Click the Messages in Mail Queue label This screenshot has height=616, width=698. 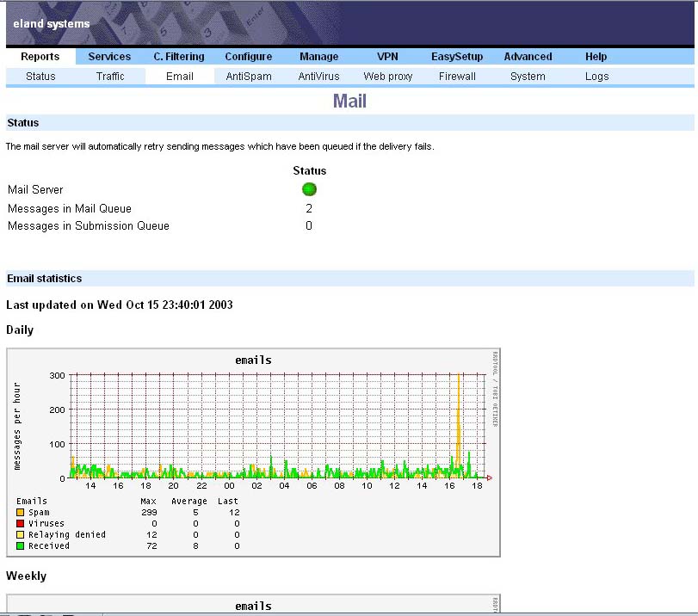click(x=70, y=209)
